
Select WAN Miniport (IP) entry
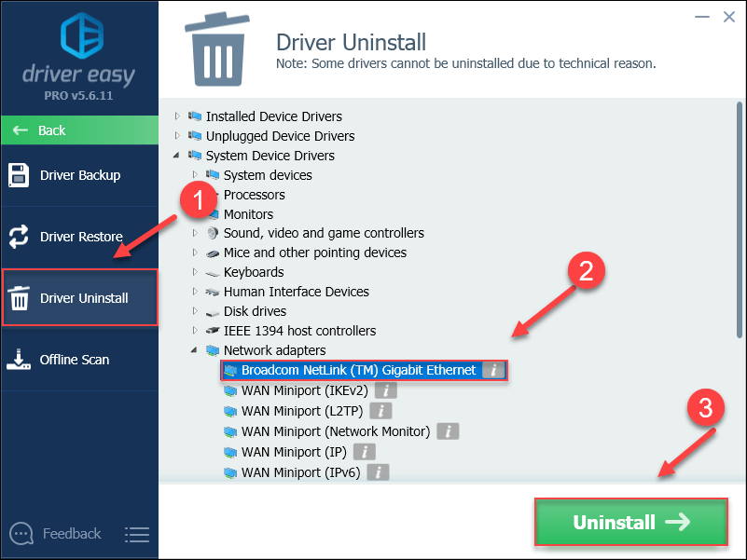(294, 452)
